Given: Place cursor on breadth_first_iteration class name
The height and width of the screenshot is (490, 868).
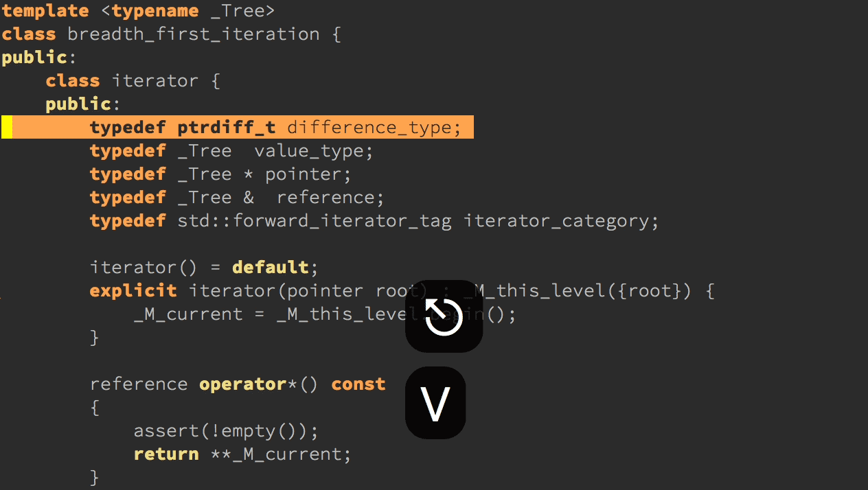Looking at the screenshot, I should pos(193,34).
